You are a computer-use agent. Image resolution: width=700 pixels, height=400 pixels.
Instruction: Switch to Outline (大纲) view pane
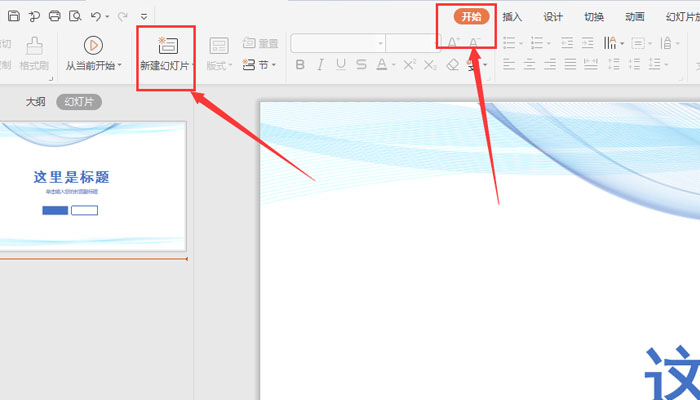(36, 102)
